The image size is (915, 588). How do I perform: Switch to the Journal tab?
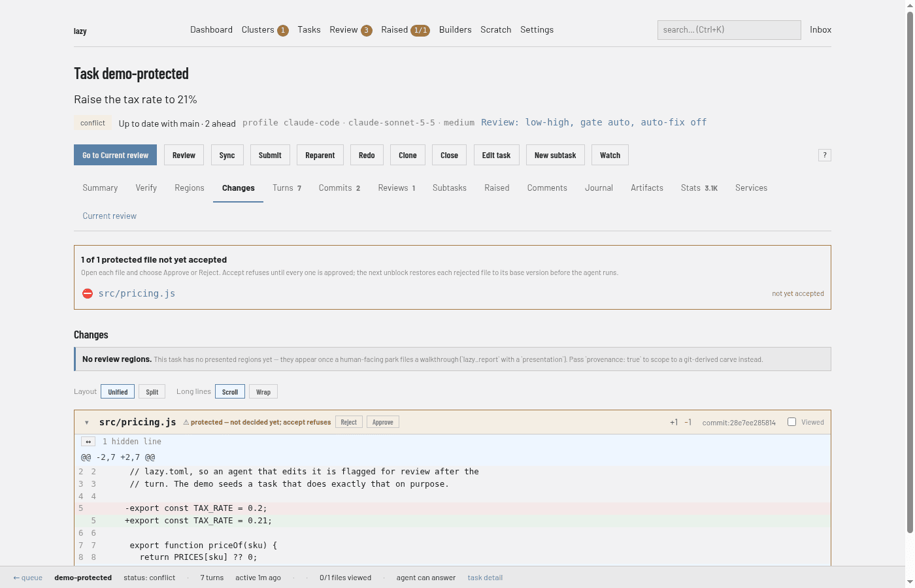coord(599,188)
